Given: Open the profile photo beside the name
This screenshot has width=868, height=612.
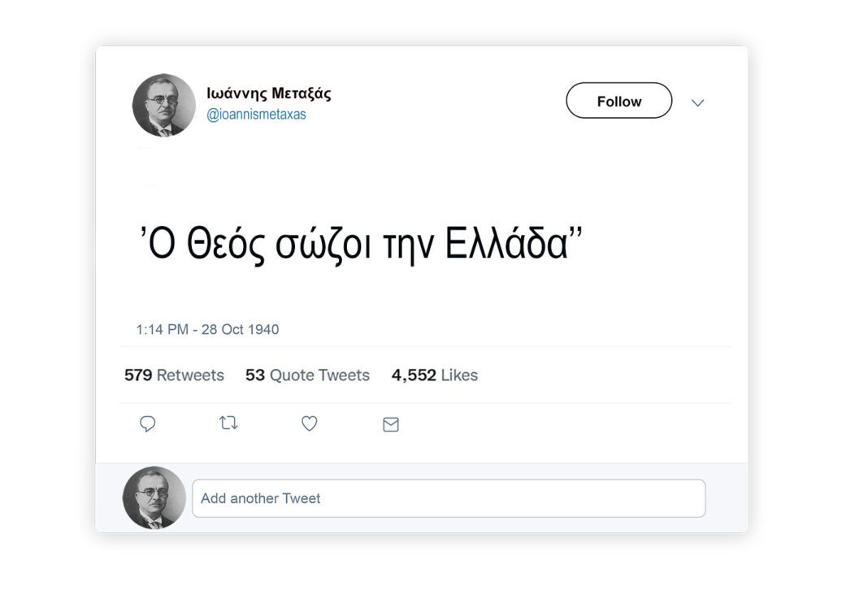Looking at the screenshot, I should (x=164, y=106).
